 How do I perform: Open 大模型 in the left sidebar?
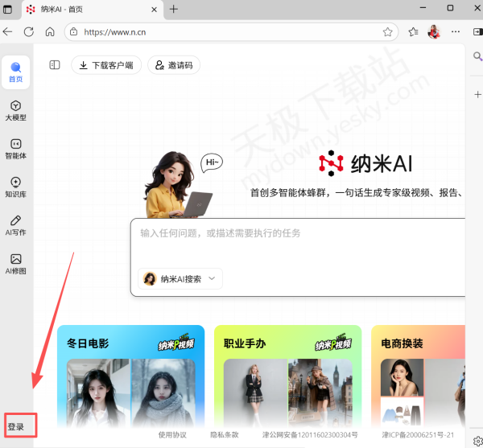[x=16, y=110]
